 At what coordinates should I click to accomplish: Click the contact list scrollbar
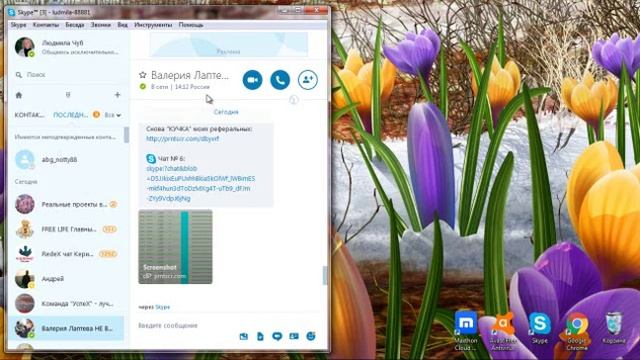pos(127,135)
